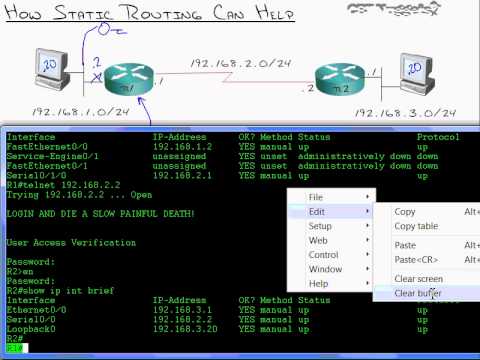This screenshot has width=480, height=360.
Task: Click the 'LOGIN AND DIE A SLOW PAINFUL DEATH!' banner
Action: [x=100, y=214]
